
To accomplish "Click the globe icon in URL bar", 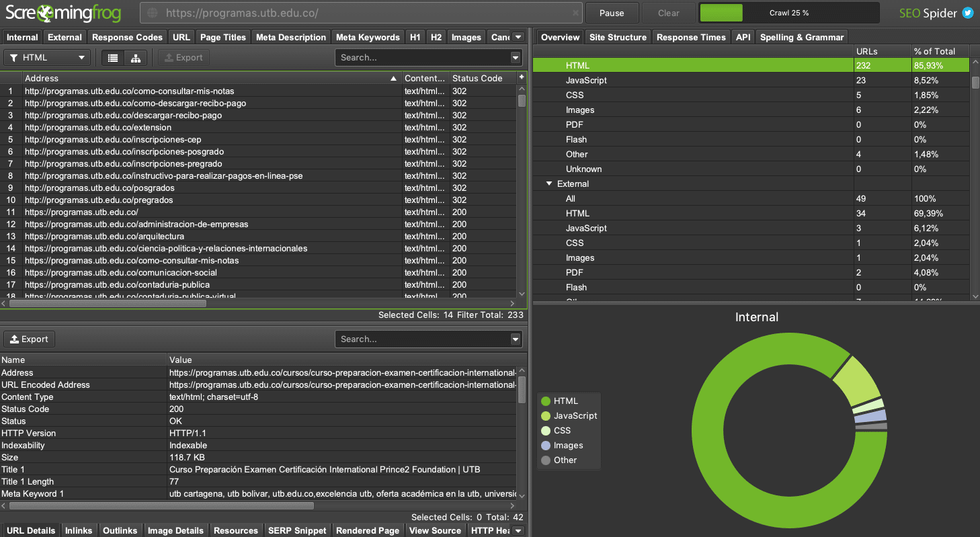I will [x=153, y=13].
